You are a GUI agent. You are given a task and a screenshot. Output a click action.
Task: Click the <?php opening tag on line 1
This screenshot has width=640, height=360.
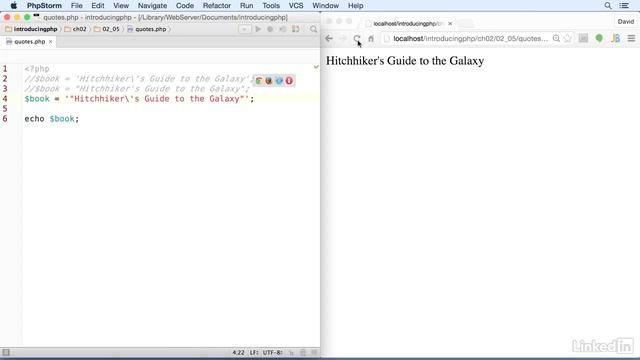coord(37,69)
